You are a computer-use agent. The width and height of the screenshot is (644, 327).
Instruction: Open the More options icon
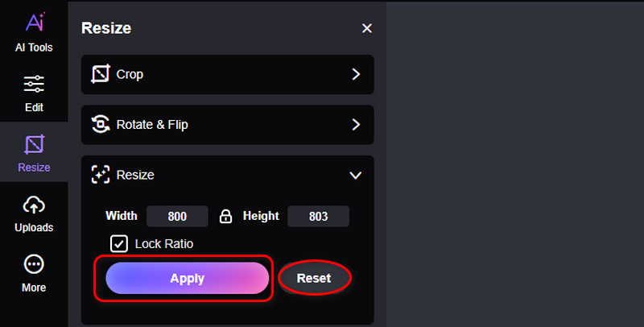pos(34,264)
